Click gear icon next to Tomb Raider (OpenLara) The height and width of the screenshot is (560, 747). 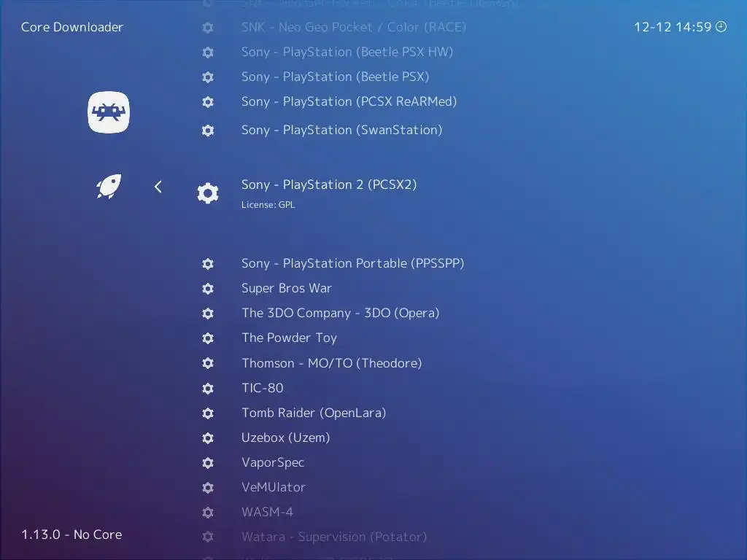208,413
